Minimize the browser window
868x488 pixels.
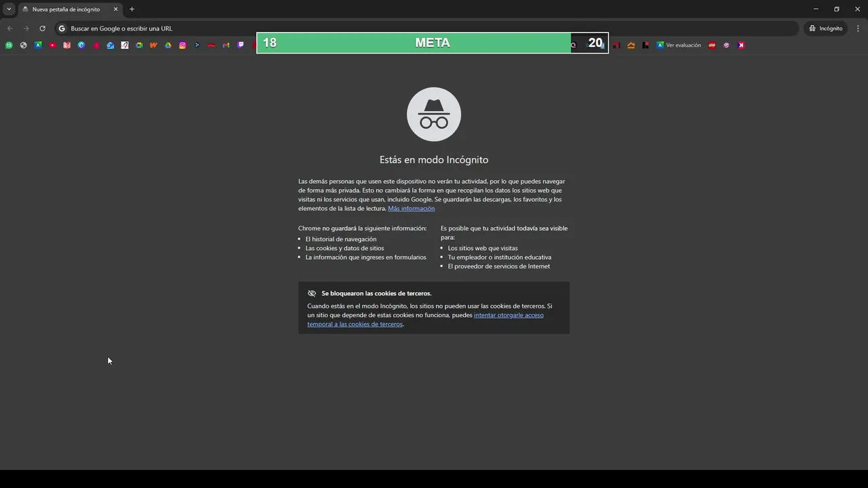point(815,9)
